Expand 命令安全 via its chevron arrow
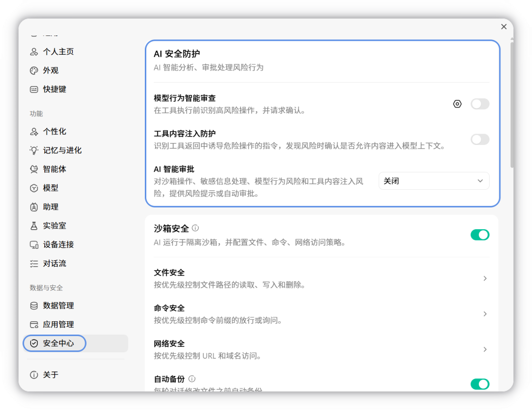Screen dimensions: 532x410 [x=485, y=314]
